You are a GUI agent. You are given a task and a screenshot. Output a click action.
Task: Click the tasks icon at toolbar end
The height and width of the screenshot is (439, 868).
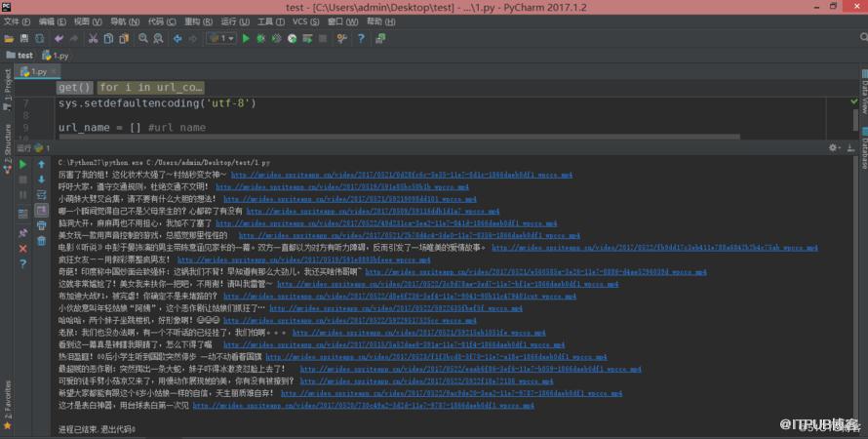[x=380, y=38]
